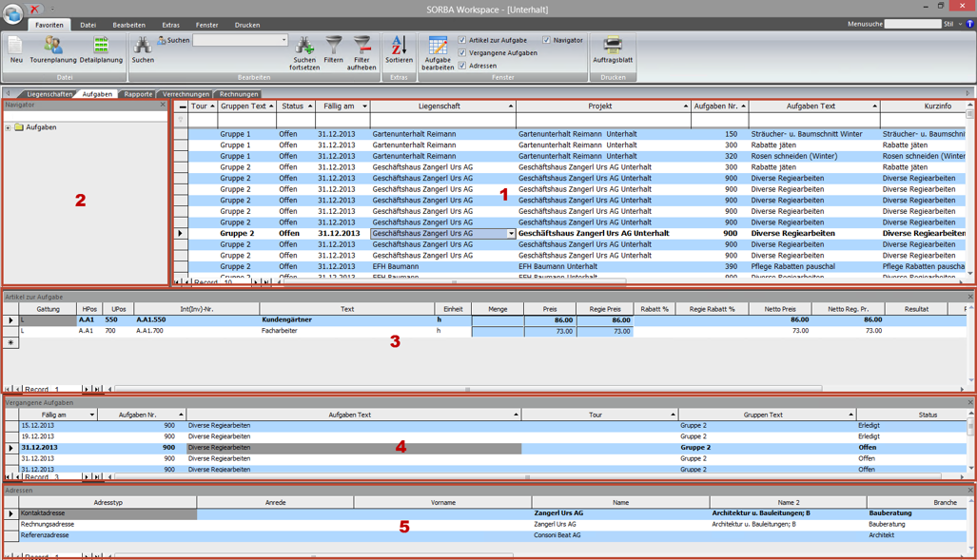Select the Facharbeiter article row
This screenshot has height=560, width=977.
click(x=492, y=331)
